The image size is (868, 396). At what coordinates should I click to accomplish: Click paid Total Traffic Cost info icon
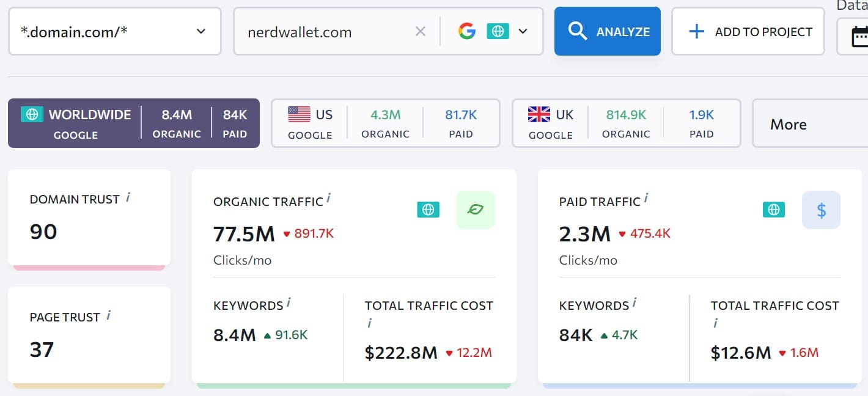click(715, 324)
